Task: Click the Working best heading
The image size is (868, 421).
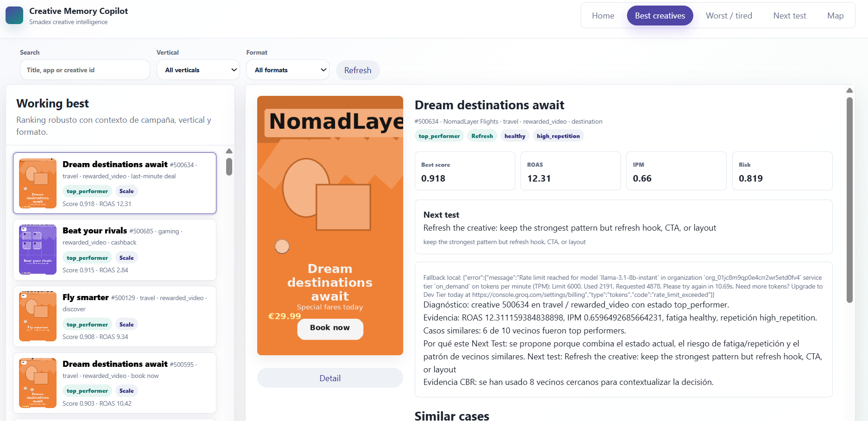Action: click(x=52, y=103)
